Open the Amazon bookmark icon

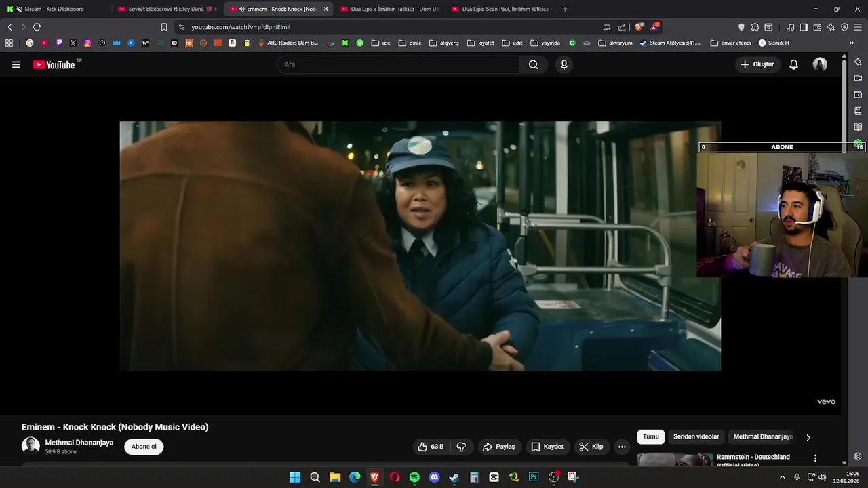[232, 43]
